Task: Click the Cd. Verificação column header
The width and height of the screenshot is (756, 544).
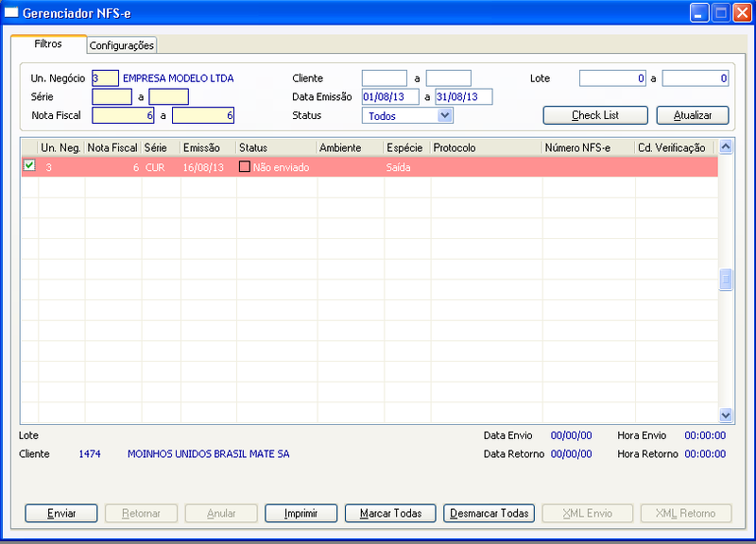Action: 675,147
